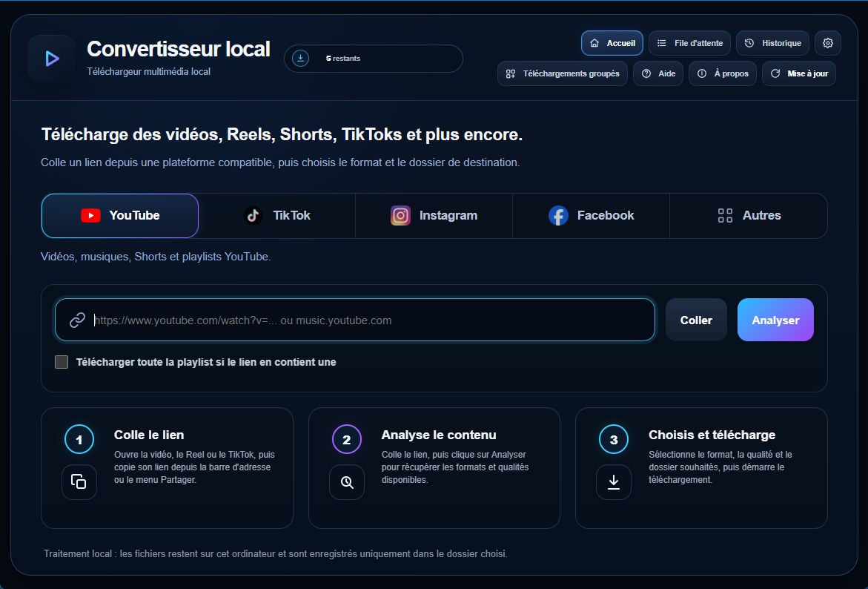Click the download icon beside 5 restants
Viewport: 868px width, 589px height.
click(x=301, y=58)
